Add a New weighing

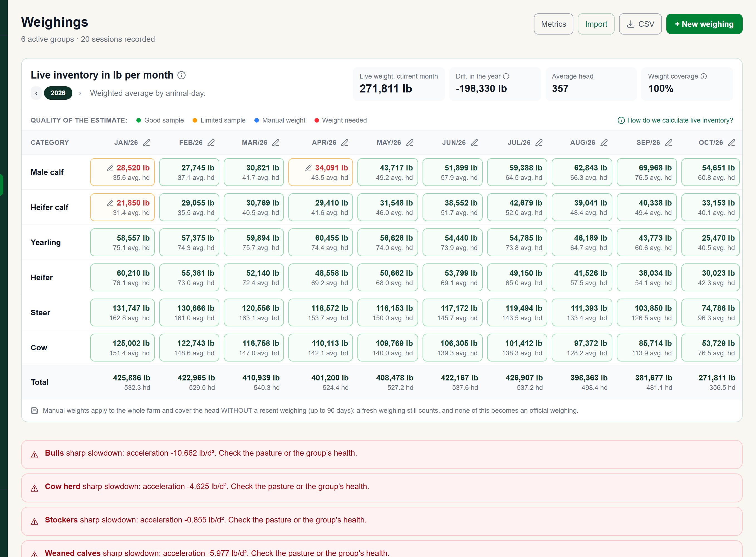tap(704, 24)
